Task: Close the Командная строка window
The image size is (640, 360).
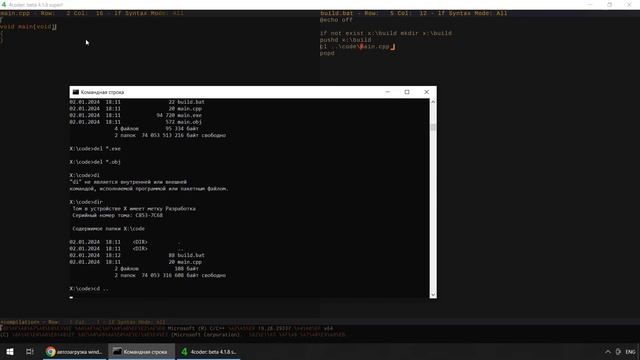Action: tap(427, 92)
